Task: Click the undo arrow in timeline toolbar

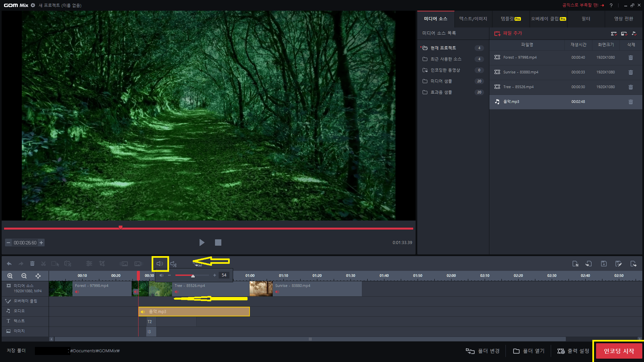Action: tap(9, 264)
